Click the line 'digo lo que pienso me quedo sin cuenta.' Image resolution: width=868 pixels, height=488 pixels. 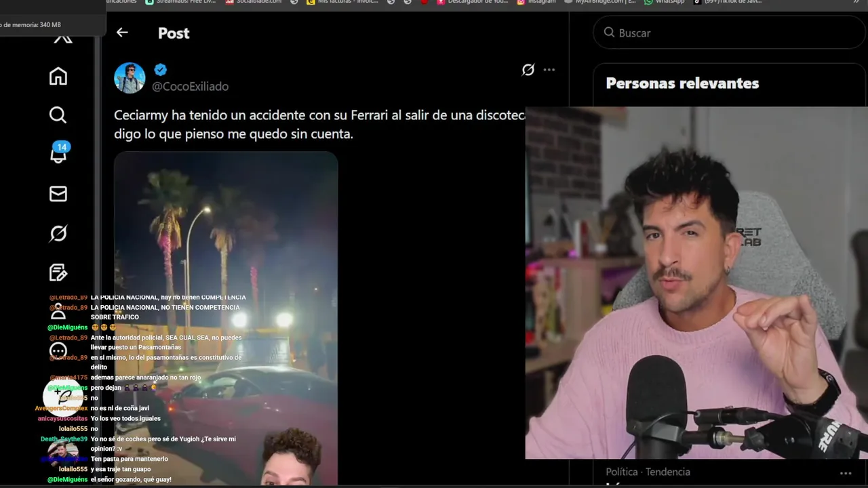point(233,134)
